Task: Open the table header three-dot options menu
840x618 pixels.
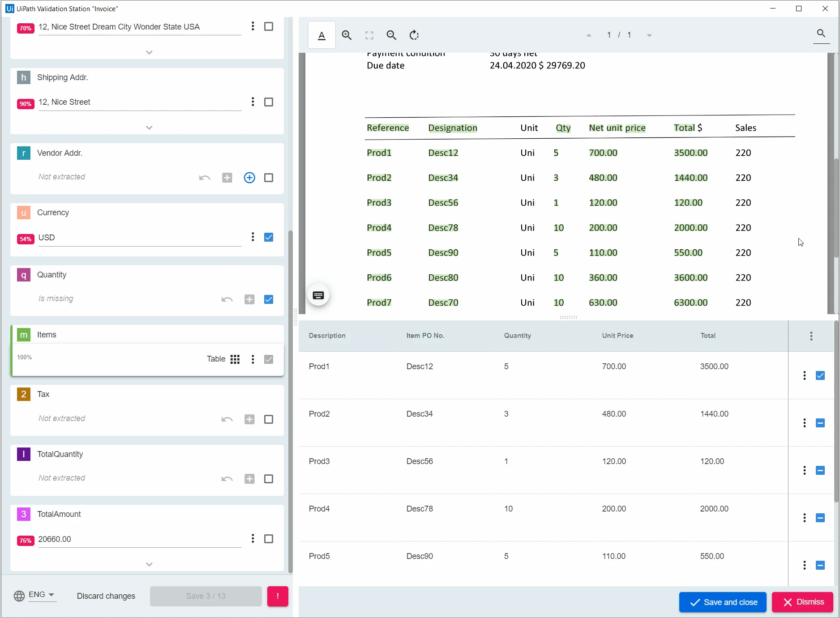Action: pyautogui.click(x=811, y=336)
